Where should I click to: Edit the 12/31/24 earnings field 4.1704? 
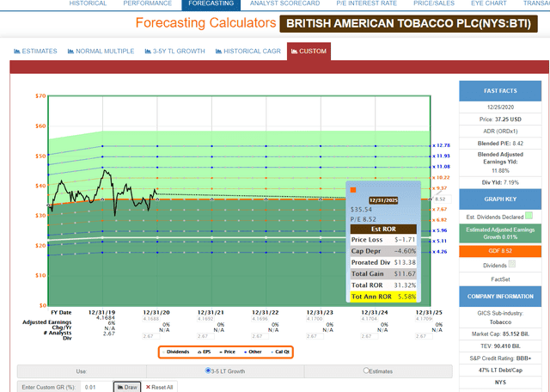click(x=370, y=319)
